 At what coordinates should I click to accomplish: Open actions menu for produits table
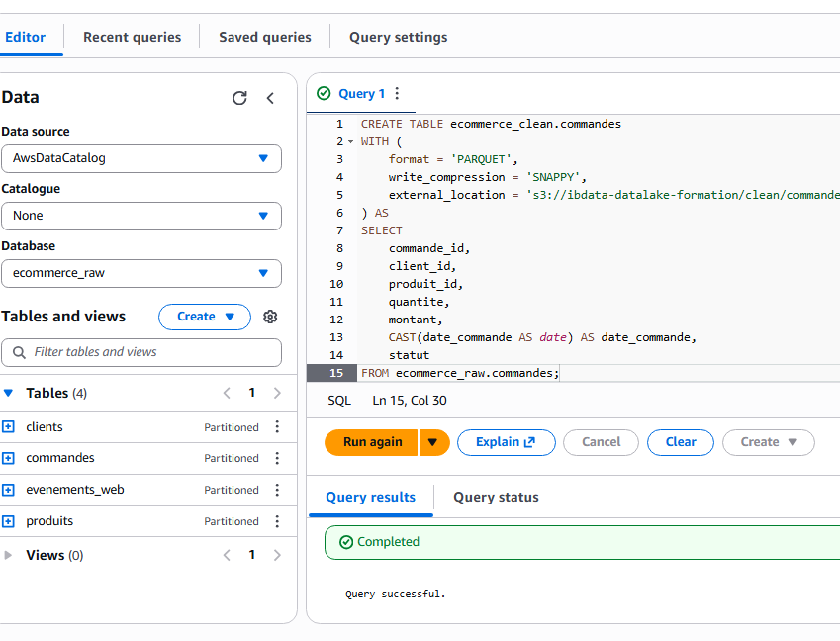coord(277,521)
